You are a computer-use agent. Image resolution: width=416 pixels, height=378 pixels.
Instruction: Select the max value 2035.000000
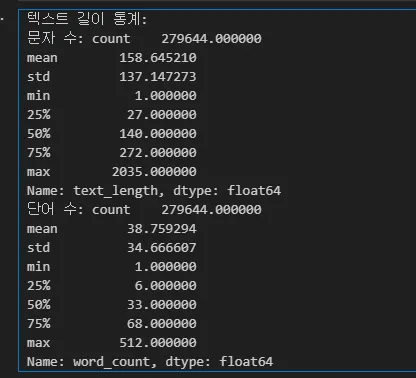coord(154,172)
